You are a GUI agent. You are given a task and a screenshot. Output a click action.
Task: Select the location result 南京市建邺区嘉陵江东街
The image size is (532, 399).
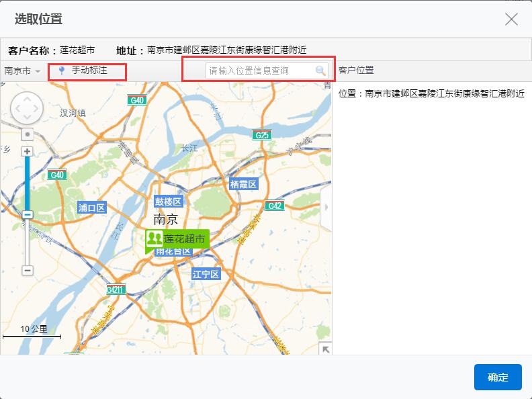point(431,94)
